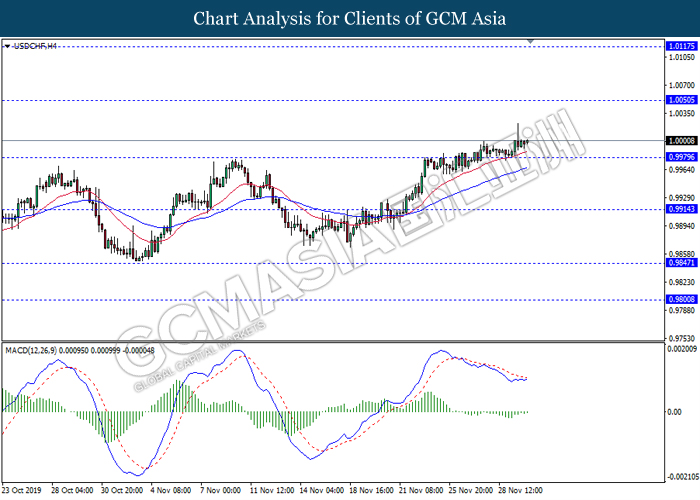Click the 1.00350 price axis value
Screen dimensions: 700x500
[x=682, y=113]
